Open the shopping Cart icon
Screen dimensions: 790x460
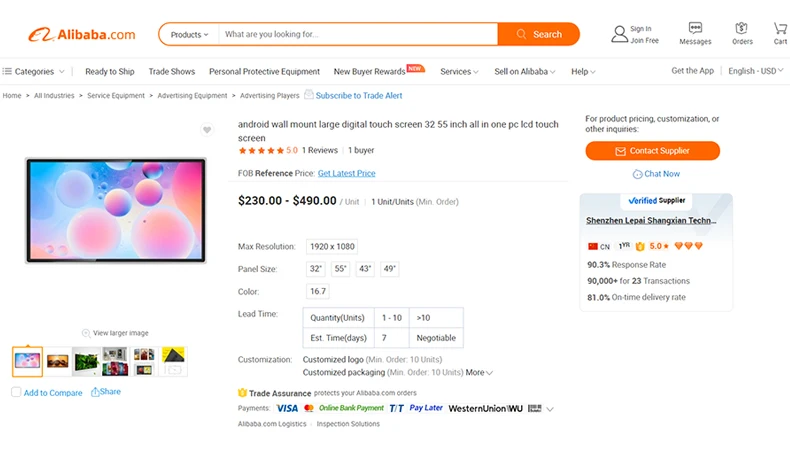[780, 28]
